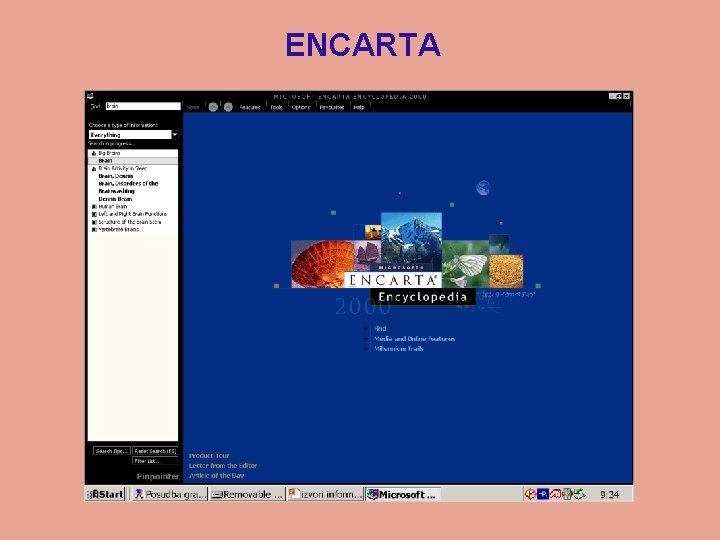Open the Millennium Trails link
The height and width of the screenshot is (540, 720).
point(399,349)
